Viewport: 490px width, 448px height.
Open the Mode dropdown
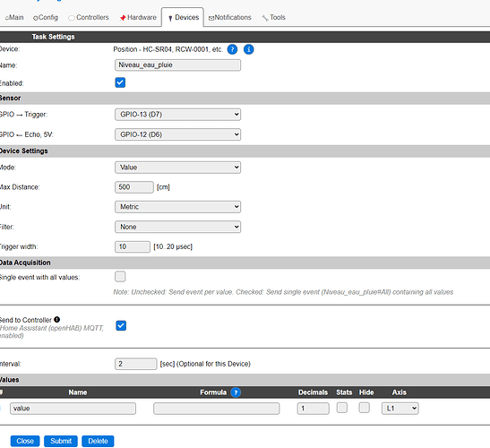pos(177,168)
